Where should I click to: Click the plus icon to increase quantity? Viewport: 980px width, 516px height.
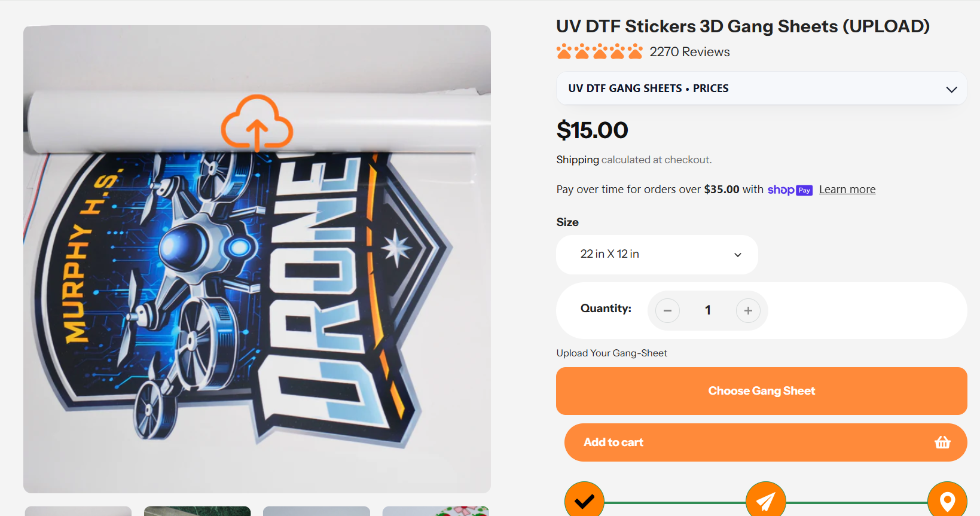[748, 310]
